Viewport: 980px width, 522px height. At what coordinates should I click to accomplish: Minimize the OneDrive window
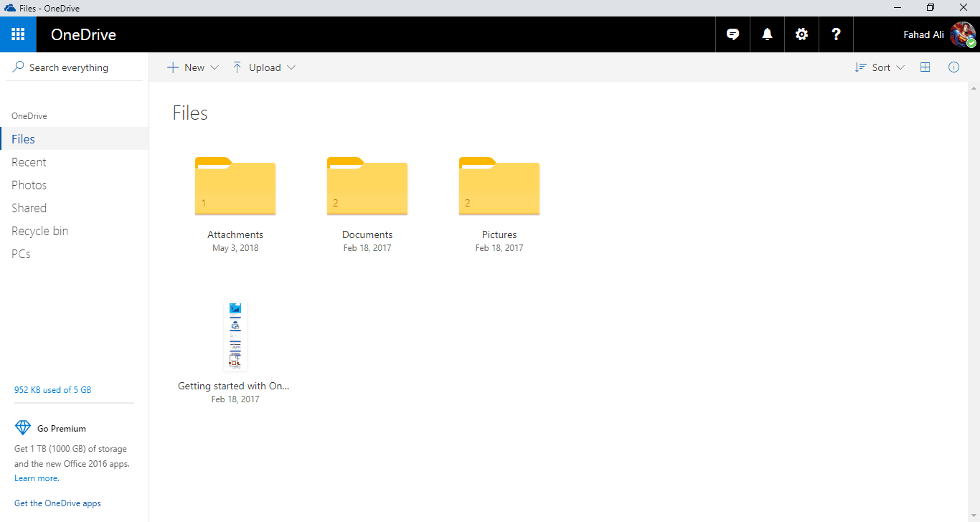[x=897, y=8]
